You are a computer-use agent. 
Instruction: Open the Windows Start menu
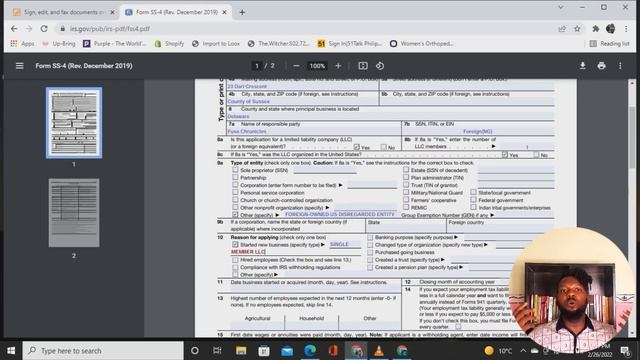(x=11, y=351)
